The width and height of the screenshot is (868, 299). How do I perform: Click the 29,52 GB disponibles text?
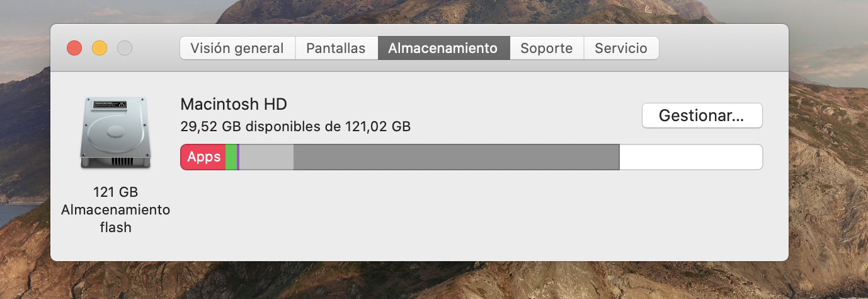pos(295,126)
